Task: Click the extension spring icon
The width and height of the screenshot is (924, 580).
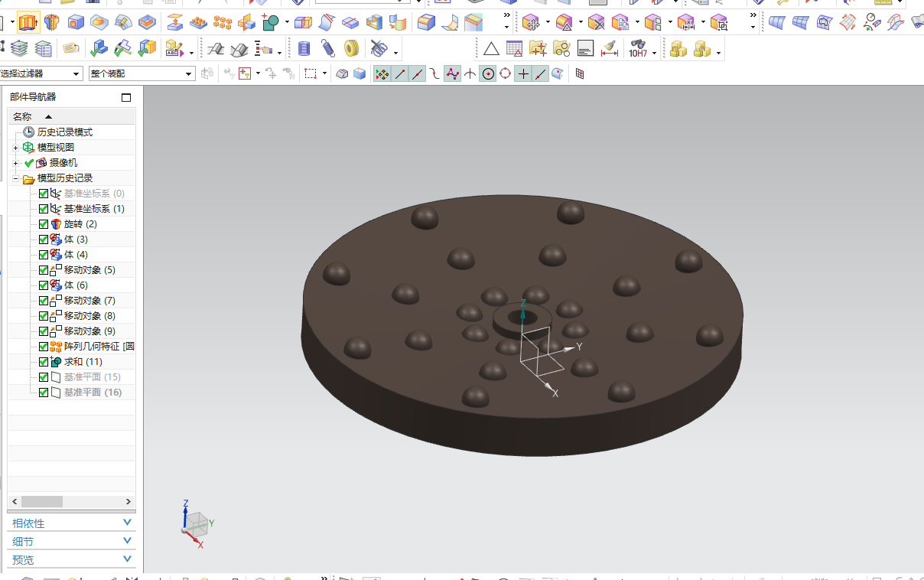Action: point(328,49)
